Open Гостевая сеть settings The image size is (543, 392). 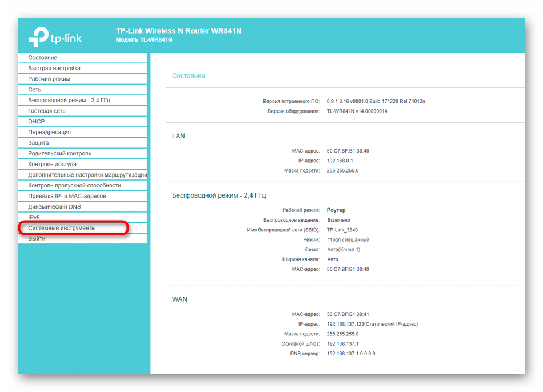(x=47, y=111)
